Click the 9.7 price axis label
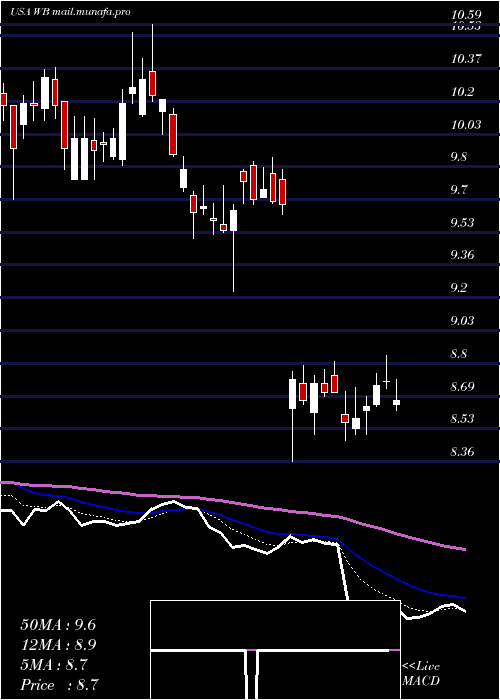500x700 pixels. tap(458, 190)
